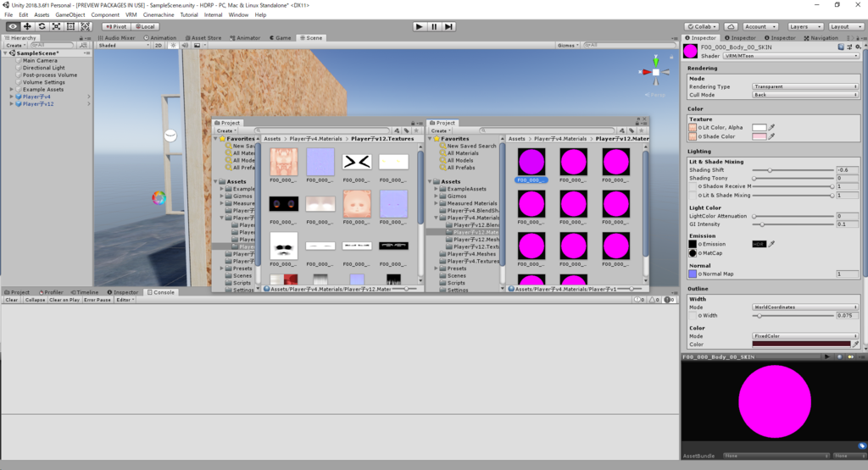Click the Pause button
Screen dimensions: 868x470
pyautogui.click(x=434, y=26)
